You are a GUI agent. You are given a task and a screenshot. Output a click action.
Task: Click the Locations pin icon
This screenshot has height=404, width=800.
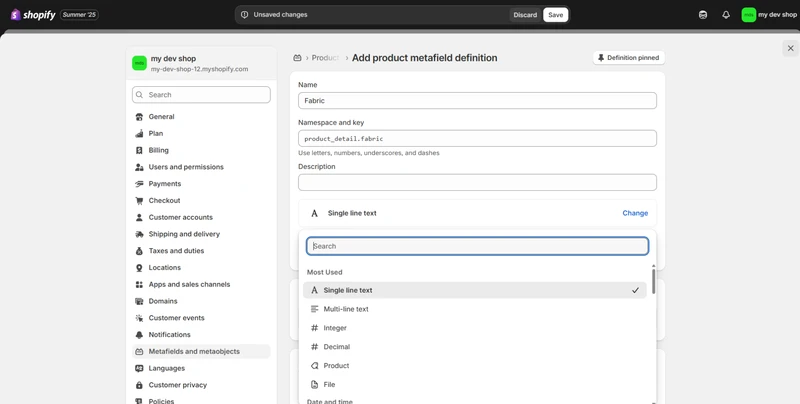click(x=139, y=268)
